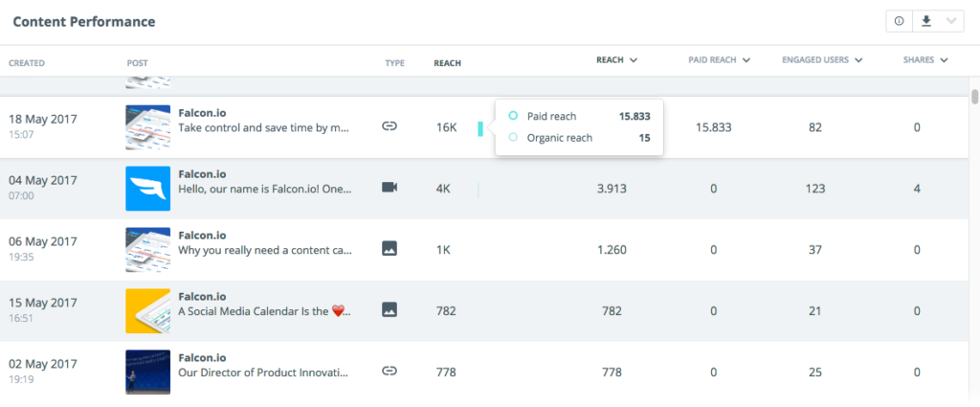Screen dimensions: 980x407
Task: Click the teal reach bar for 16K post
Action: [480, 128]
